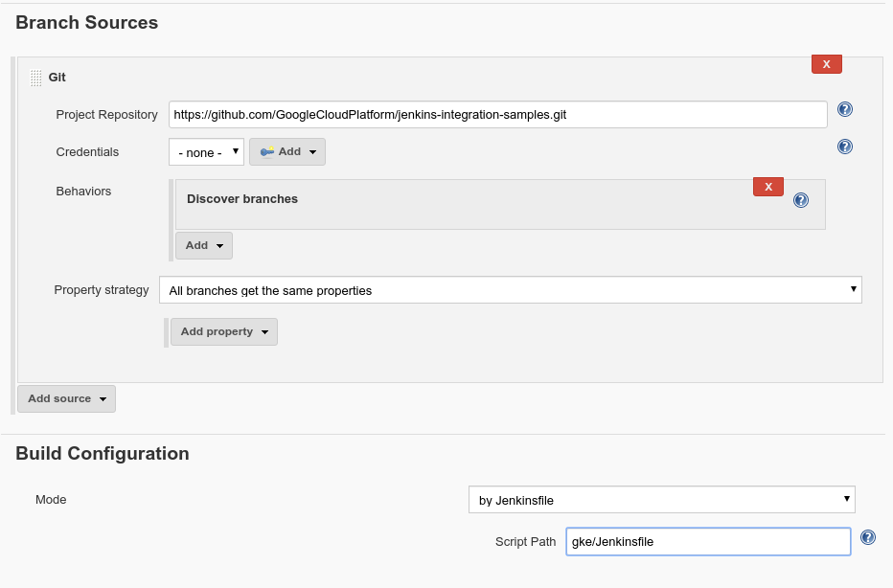
Task: Click the Add source button
Action: click(66, 398)
